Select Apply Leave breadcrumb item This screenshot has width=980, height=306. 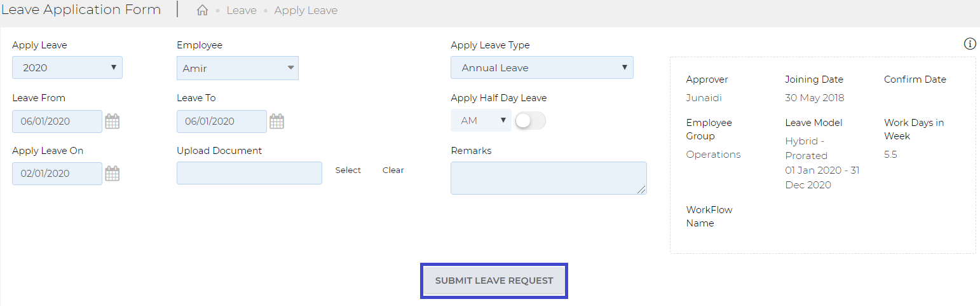(306, 10)
